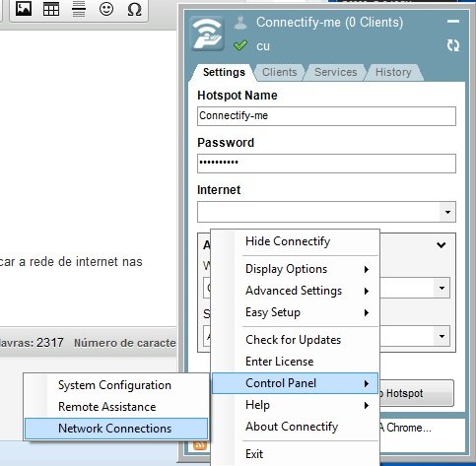Screen dimensions: 476x466
Task: Click the 'Connectify-me (0 Clients)' title text
Action: [x=329, y=23]
